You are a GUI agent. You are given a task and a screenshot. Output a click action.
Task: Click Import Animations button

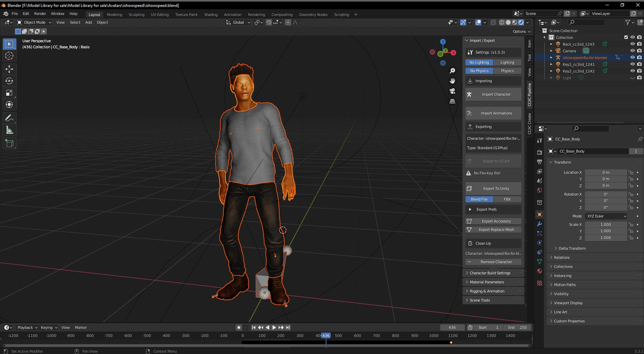493,113
